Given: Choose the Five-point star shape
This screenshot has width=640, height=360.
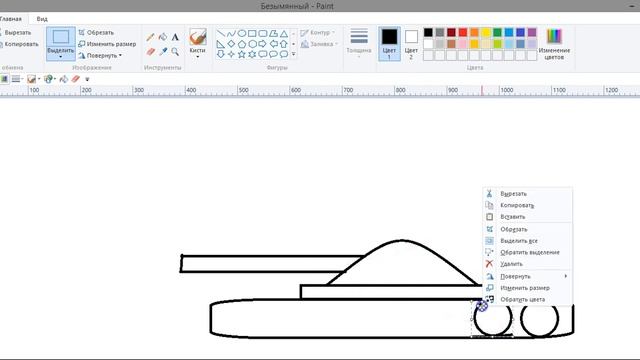Looking at the screenshot, I should 242,54.
